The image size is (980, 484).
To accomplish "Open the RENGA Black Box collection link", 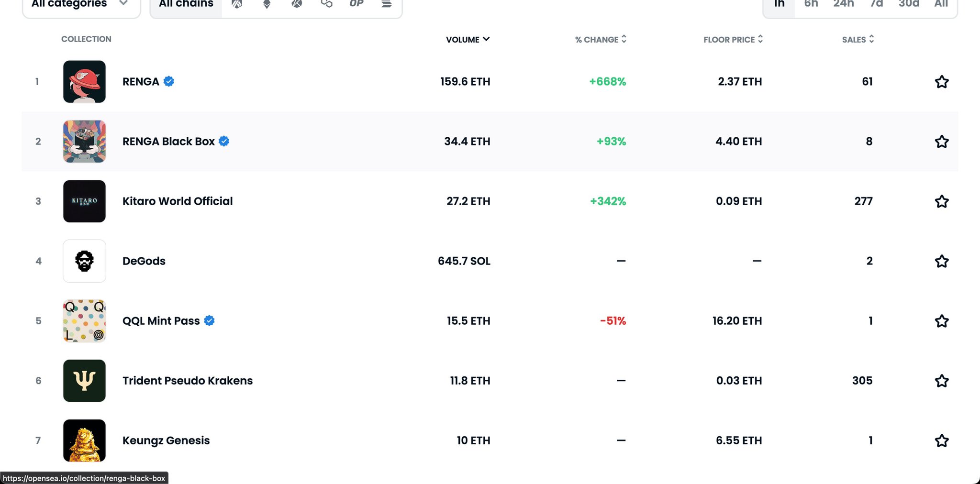I will [168, 141].
